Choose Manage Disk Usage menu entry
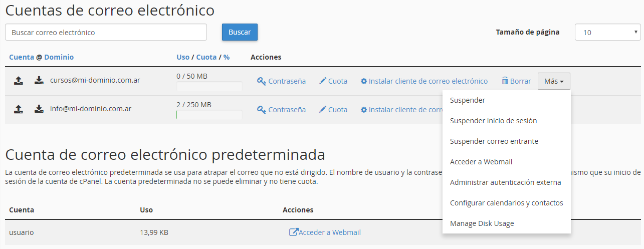Screen dimensions: 644x249 pyautogui.click(x=482, y=223)
